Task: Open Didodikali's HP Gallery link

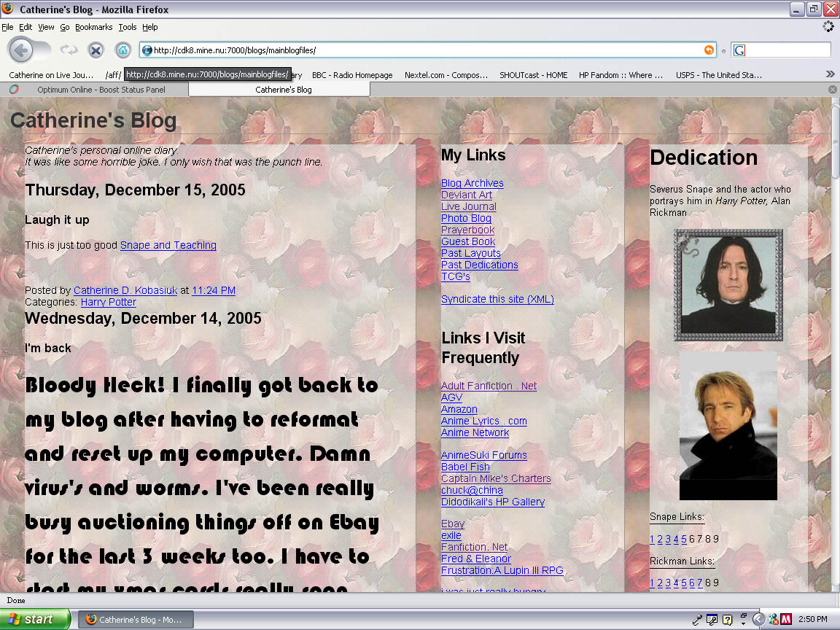Action: tap(492, 502)
